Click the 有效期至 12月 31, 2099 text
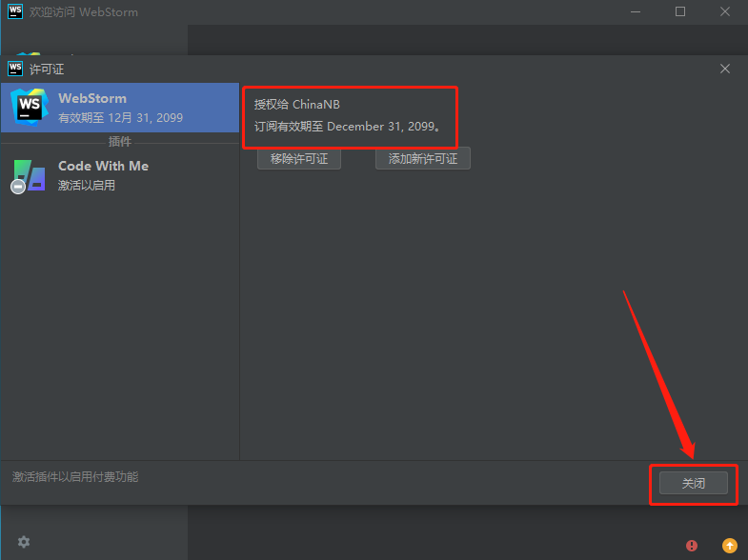This screenshot has height=560, width=748. (x=120, y=118)
